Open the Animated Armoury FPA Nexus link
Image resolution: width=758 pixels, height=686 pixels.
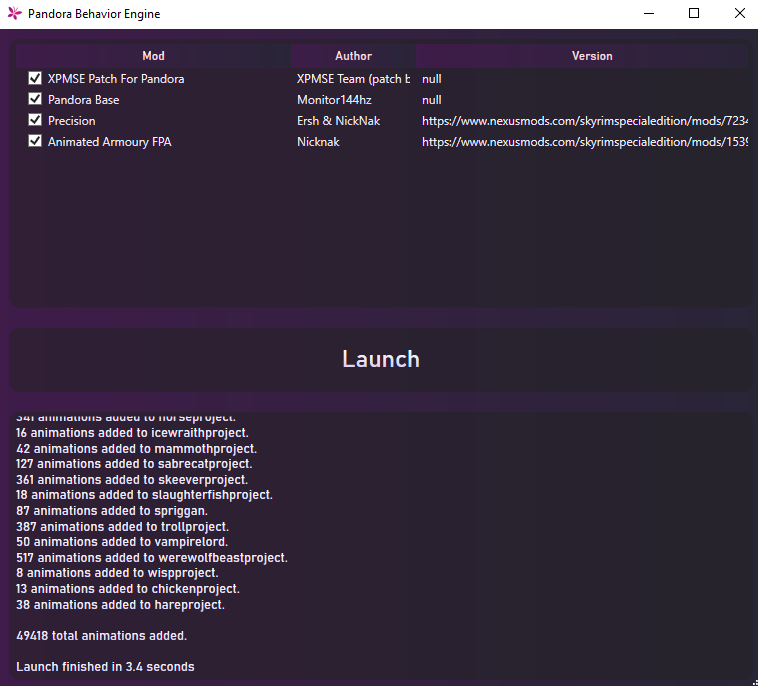point(584,142)
